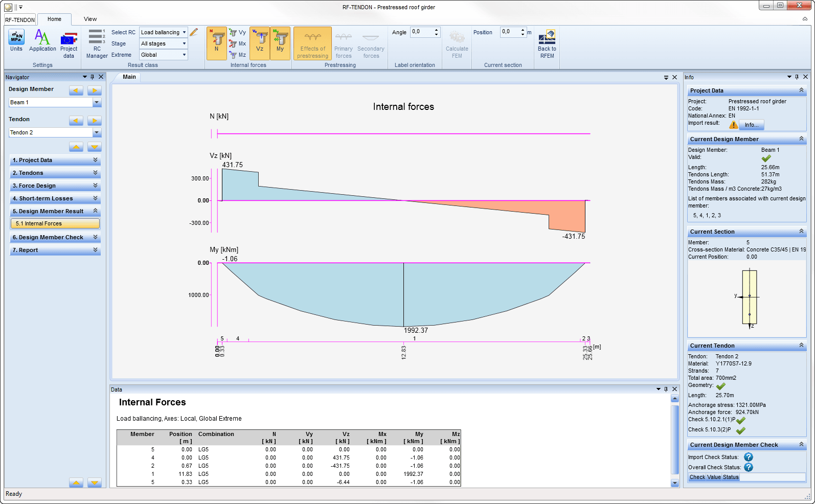Collapse 5. Design Member Result section
The image size is (815, 504).
coord(55,211)
